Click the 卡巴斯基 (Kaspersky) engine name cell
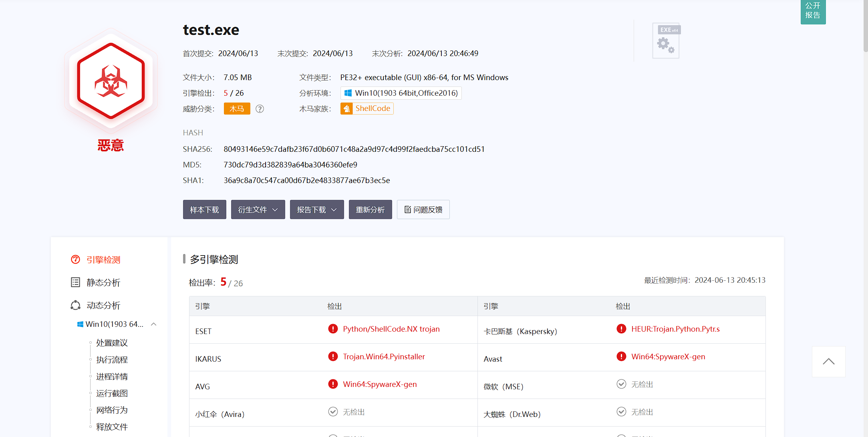The width and height of the screenshot is (868, 437). click(520, 331)
